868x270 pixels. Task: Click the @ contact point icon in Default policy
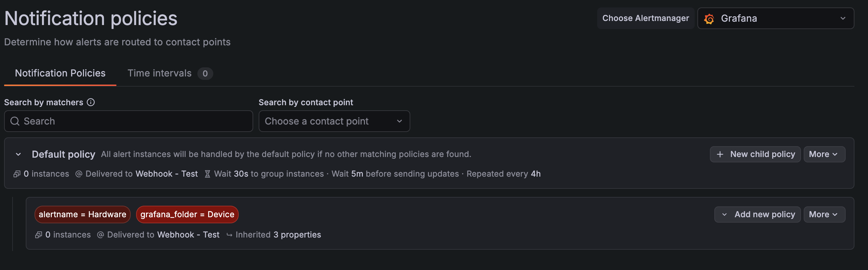pos(79,174)
